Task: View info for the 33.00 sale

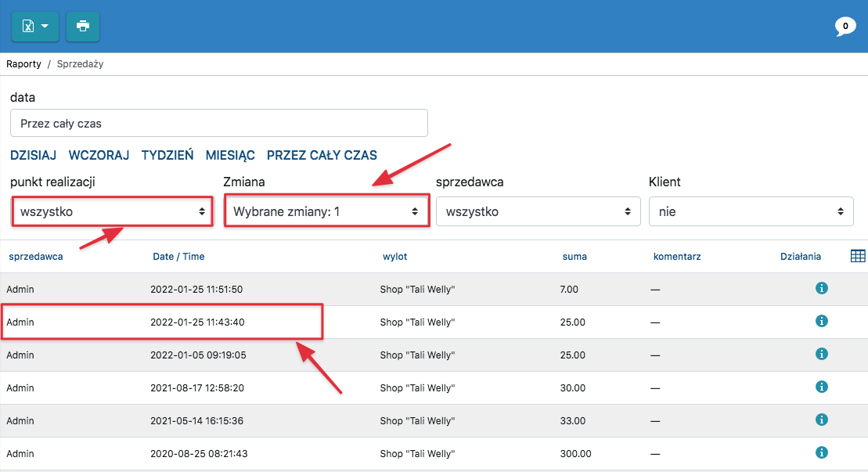Action: pos(821,420)
